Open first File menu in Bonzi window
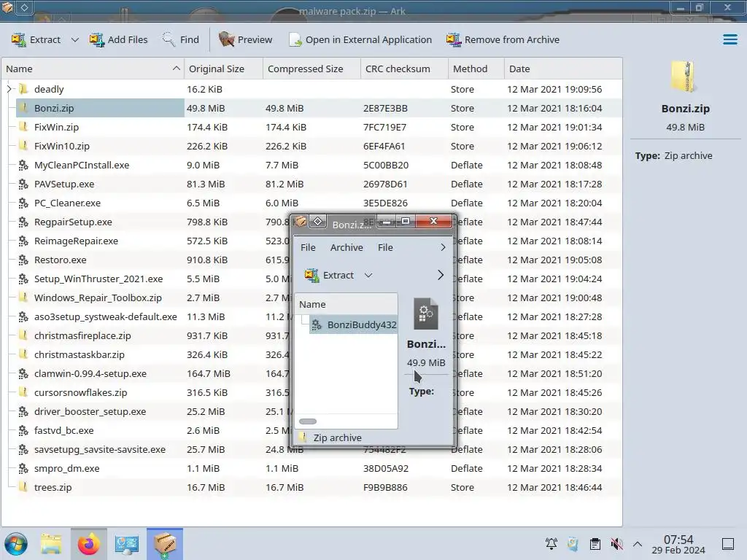 (x=308, y=248)
